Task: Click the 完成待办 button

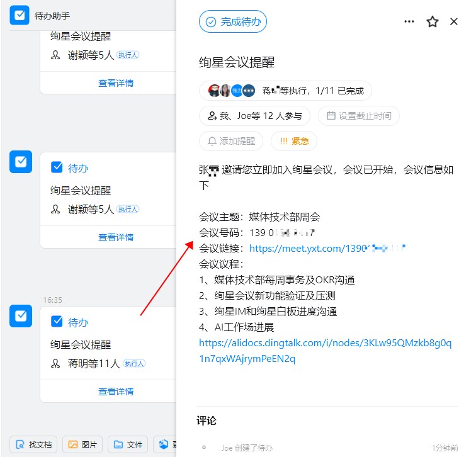Action: point(233,21)
